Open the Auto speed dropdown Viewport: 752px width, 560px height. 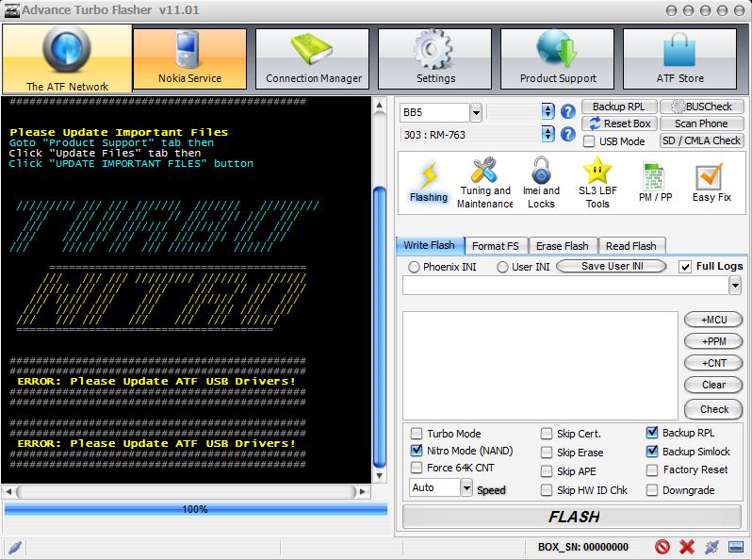coord(466,488)
